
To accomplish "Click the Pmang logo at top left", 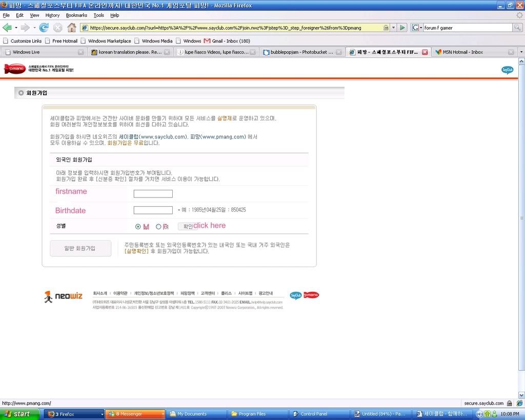I will pyautogui.click(x=15, y=69).
